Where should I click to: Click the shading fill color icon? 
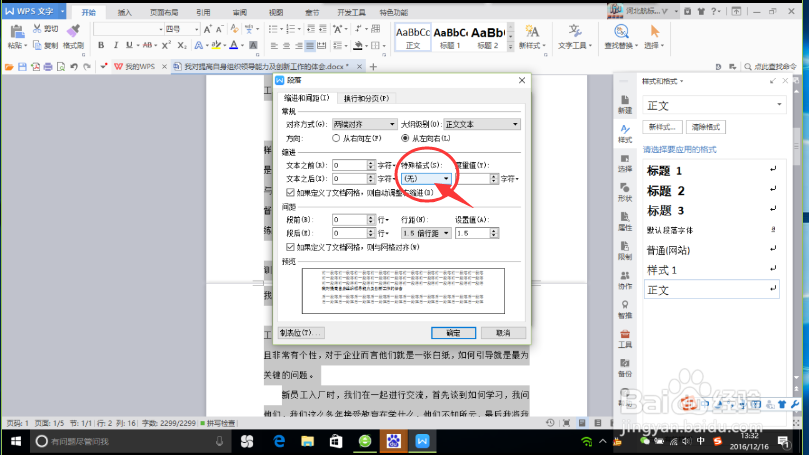click(x=358, y=46)
